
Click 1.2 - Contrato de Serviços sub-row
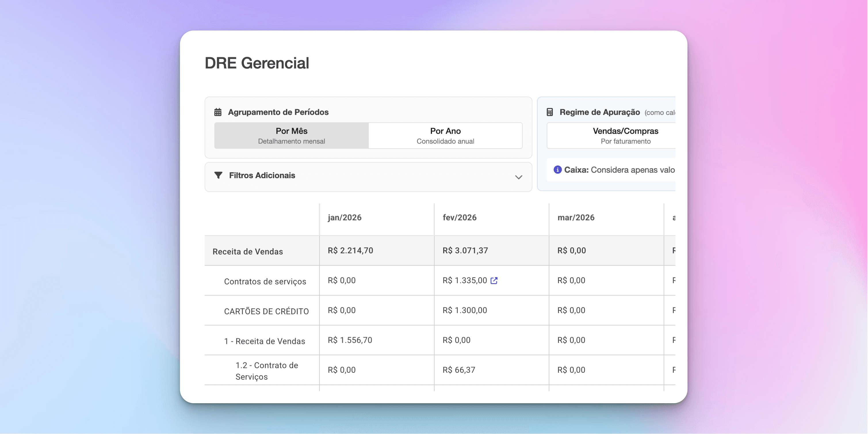coord(266,371)
